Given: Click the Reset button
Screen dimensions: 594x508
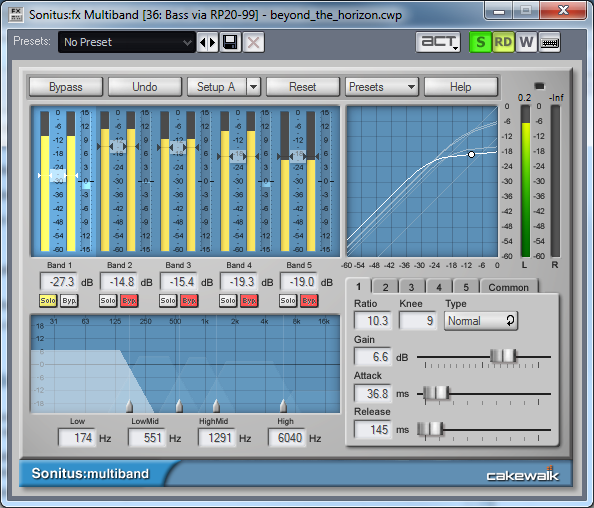Looking at the screenshot, I should 303,87.
